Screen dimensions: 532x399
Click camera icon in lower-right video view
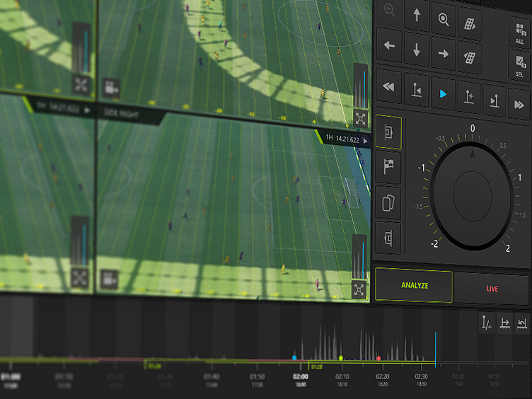click(109, 280)
